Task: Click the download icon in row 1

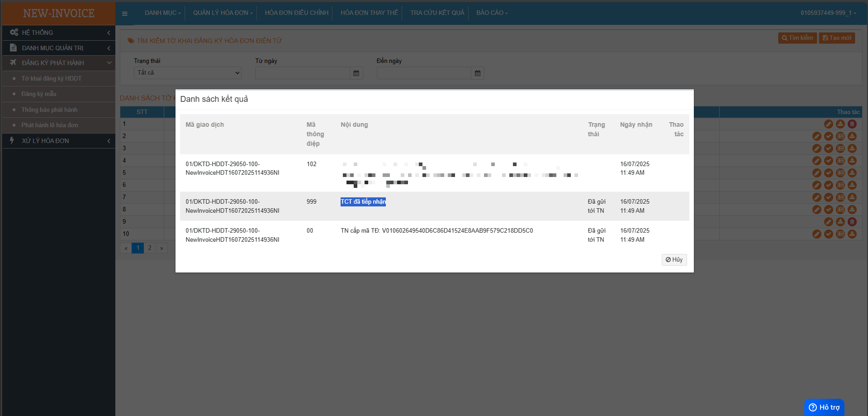Action: (840, 124)
